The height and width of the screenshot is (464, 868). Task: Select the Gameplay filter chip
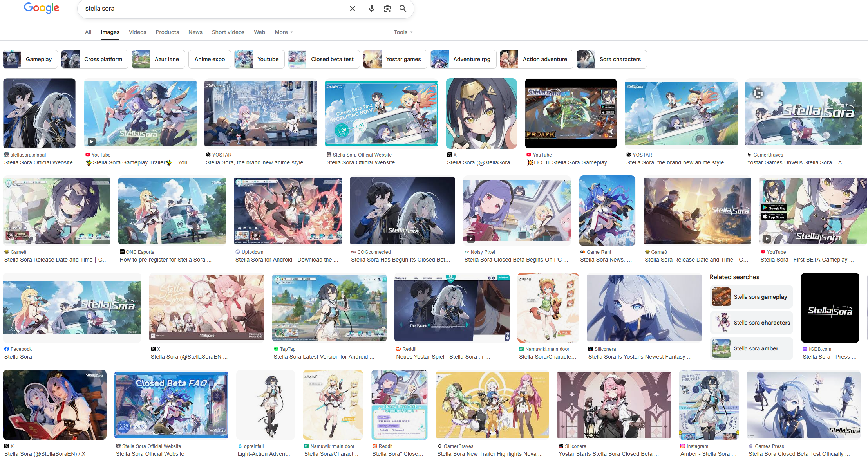click(30, 59)
